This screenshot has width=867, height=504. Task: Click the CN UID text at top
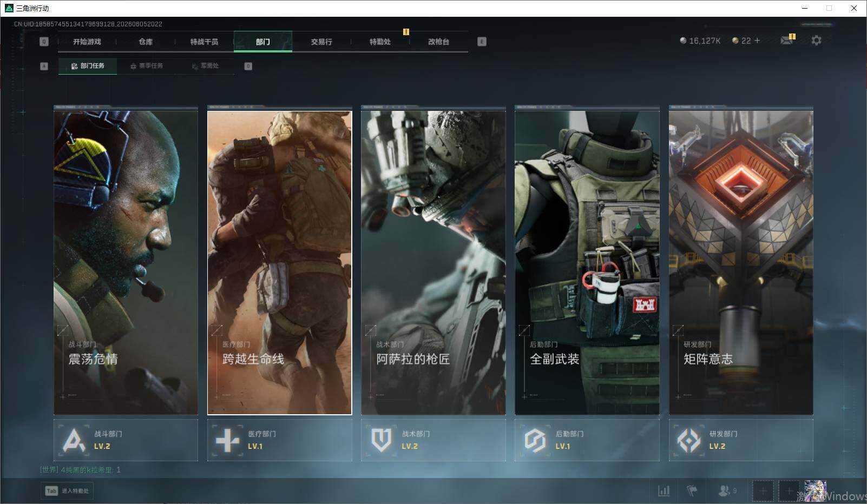tap(88, 24)
